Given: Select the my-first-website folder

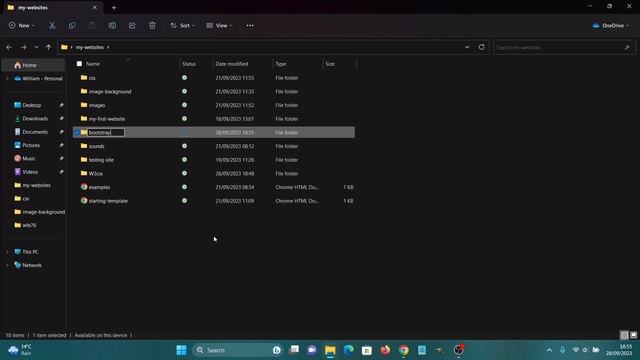Looking at the screenshot, I should [x=214, y=119].
